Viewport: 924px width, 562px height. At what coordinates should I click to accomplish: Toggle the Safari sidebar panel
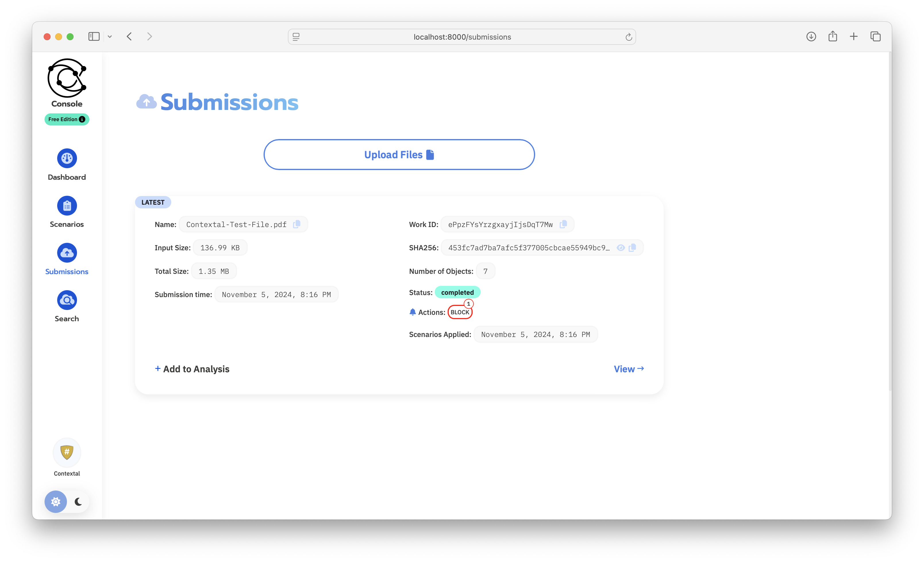click(94, 37)
